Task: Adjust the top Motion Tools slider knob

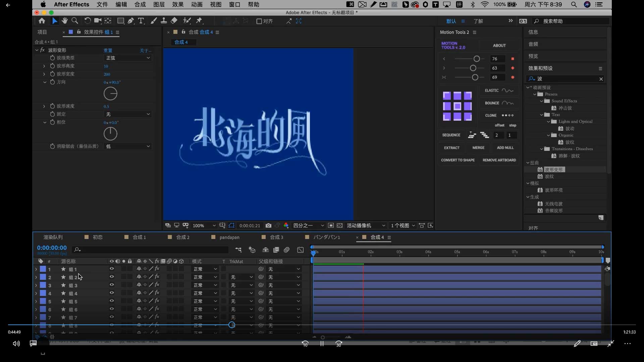Action: point(476,59)
